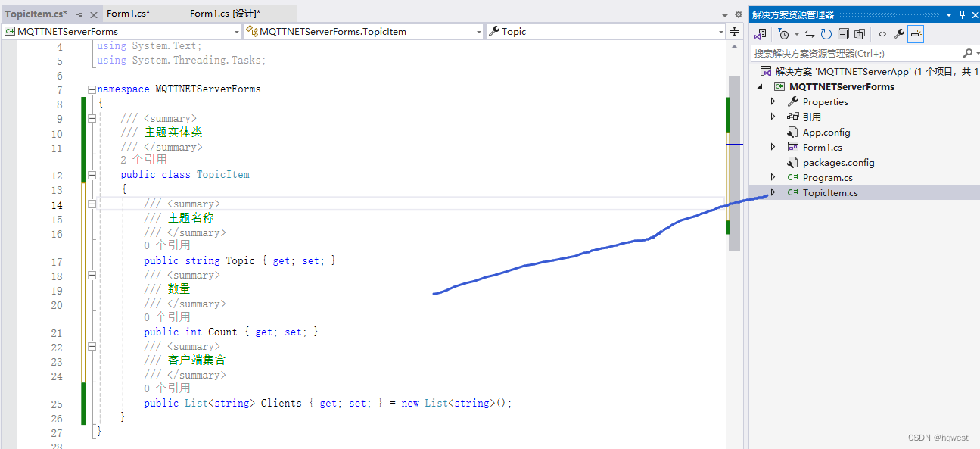The width and height of the screenshot is (980, 449).
Task: Toggle Show All Files icon
Action: coord(860,34)
